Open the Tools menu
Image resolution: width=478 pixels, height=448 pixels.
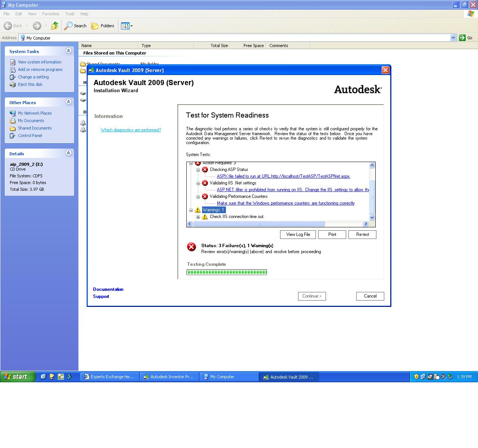pos(69,14)
